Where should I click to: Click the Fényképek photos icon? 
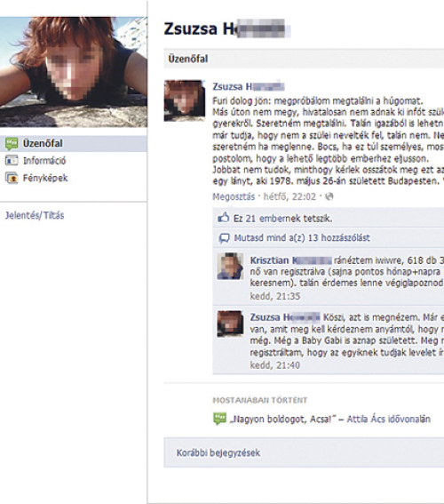click(x=12, y=178)
